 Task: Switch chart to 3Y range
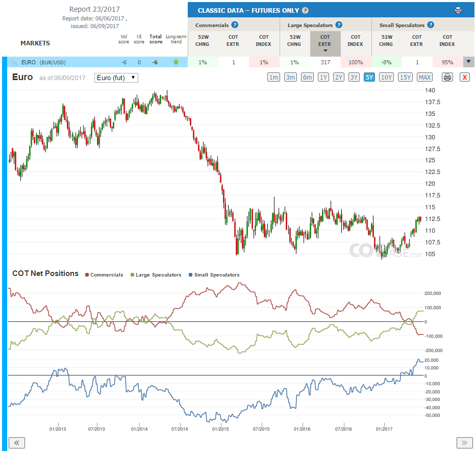[x=354, y=78]
